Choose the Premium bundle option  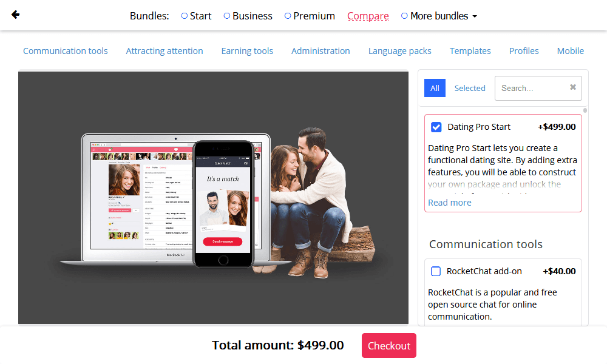(x=288, y=16)
